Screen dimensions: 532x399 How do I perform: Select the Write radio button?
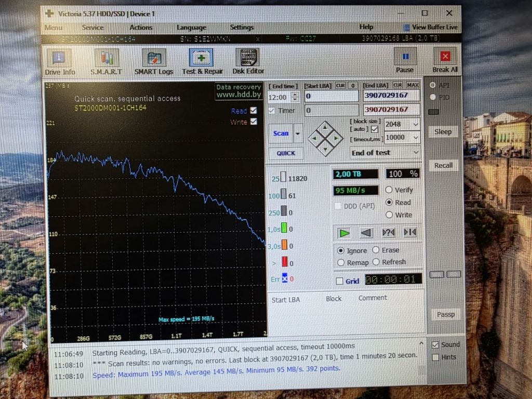pos(389,215)
